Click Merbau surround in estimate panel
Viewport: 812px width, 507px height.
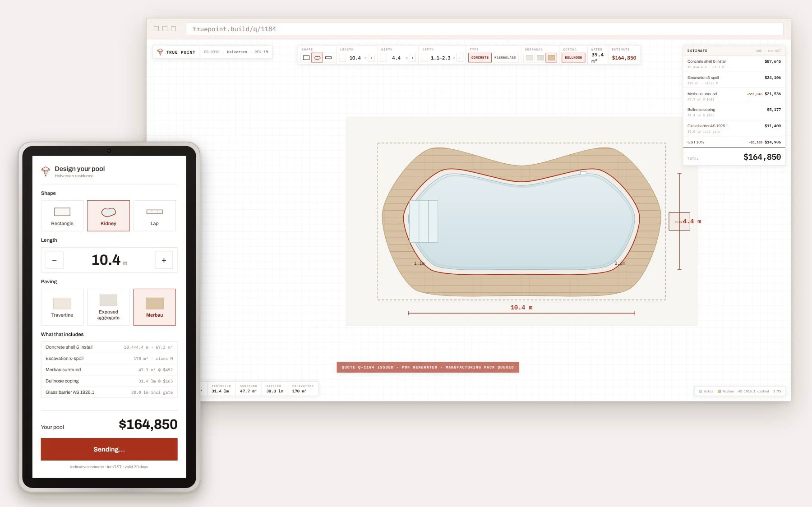click(734, 96)
